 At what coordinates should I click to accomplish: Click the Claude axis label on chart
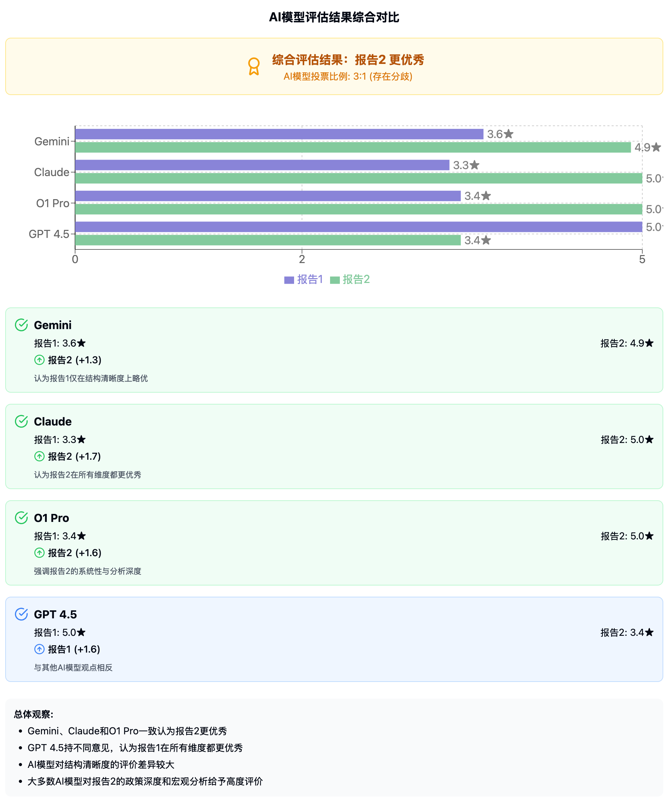click(x=51, y=172)
